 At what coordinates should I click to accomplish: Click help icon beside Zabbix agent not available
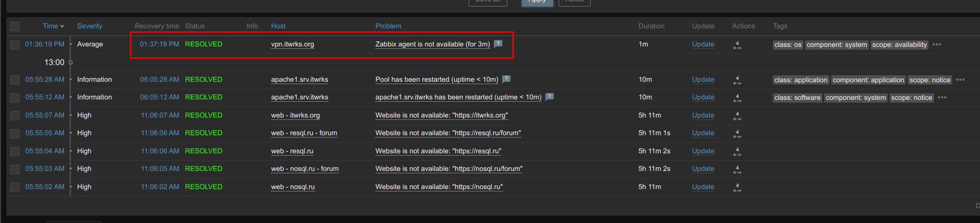(498, 44)
